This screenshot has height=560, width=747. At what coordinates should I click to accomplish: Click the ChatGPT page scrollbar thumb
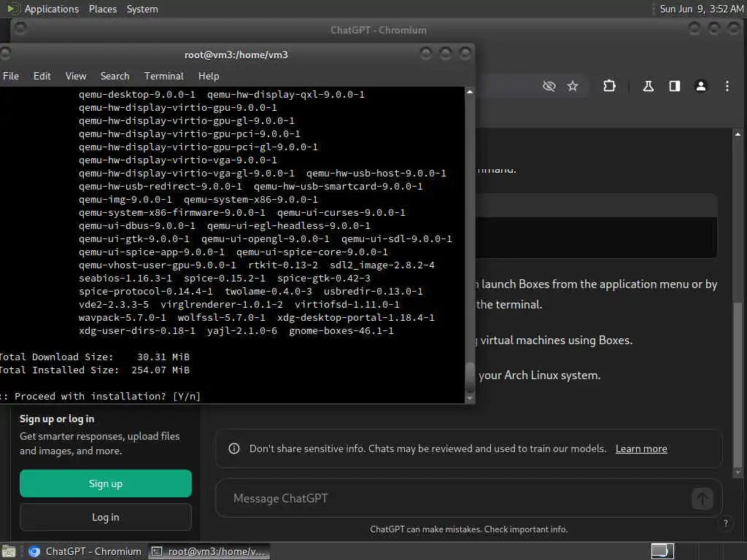738,384
